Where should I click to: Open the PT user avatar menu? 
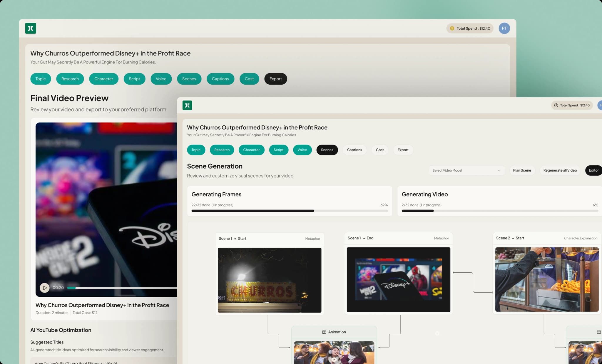(x=504, y=28)
